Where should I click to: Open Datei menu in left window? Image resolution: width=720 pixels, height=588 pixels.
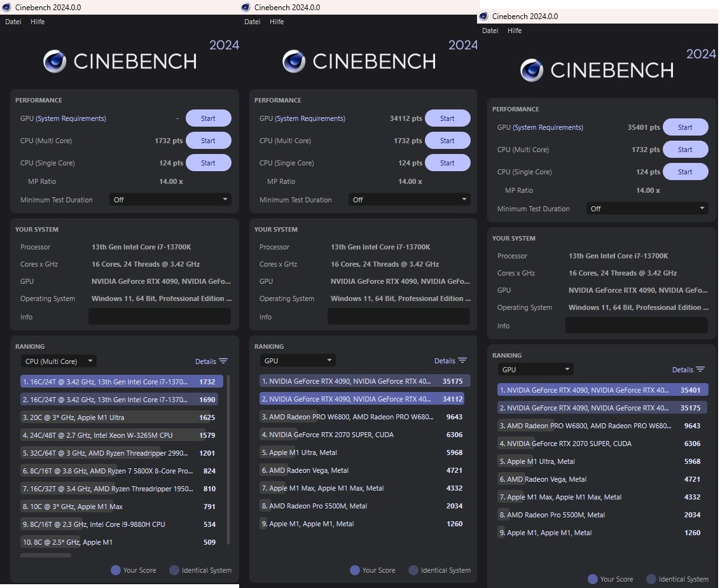coord(13,22)
